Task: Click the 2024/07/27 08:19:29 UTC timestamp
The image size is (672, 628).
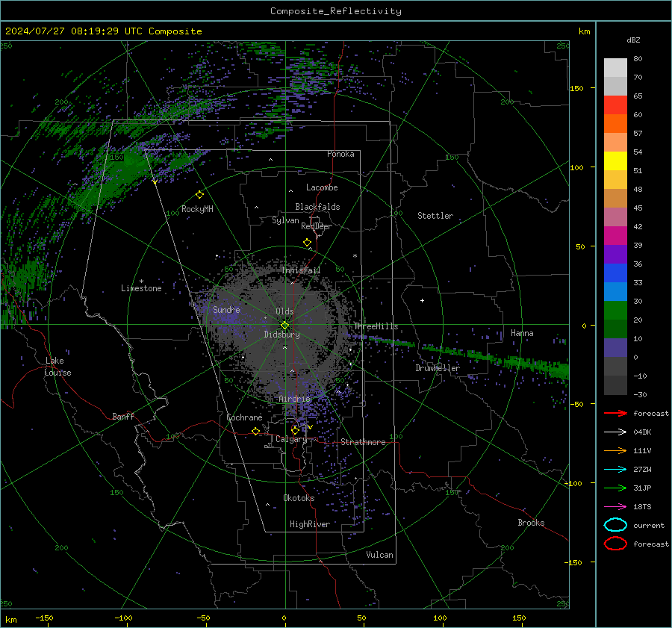Action: click(103, 31)
